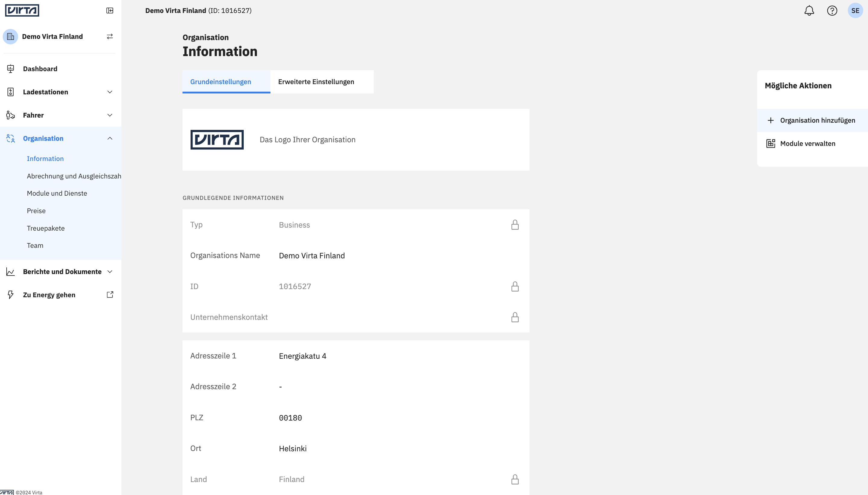The image size is (868, 495).
Task: Switch organisation using the swap arrows icon
Action: pos(110,36)
